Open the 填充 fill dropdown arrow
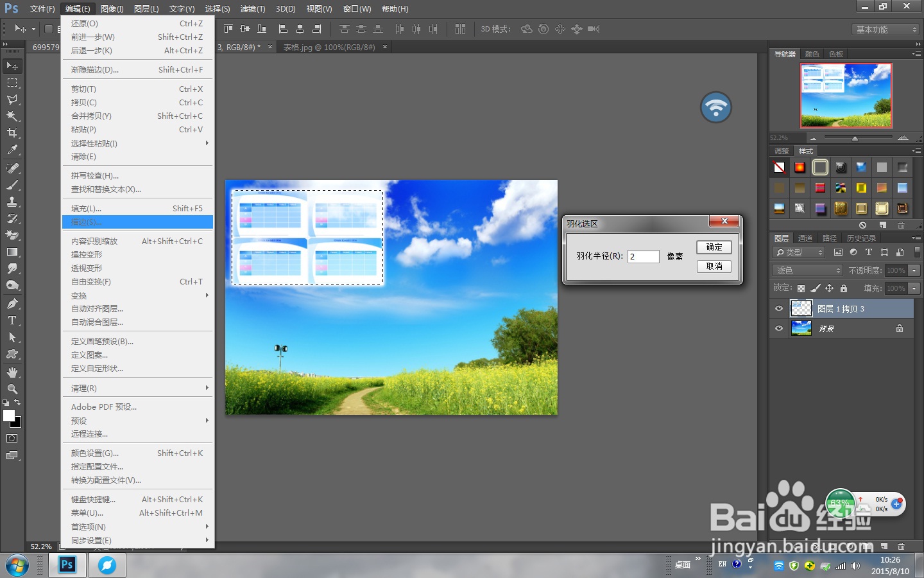 point(915,288)
